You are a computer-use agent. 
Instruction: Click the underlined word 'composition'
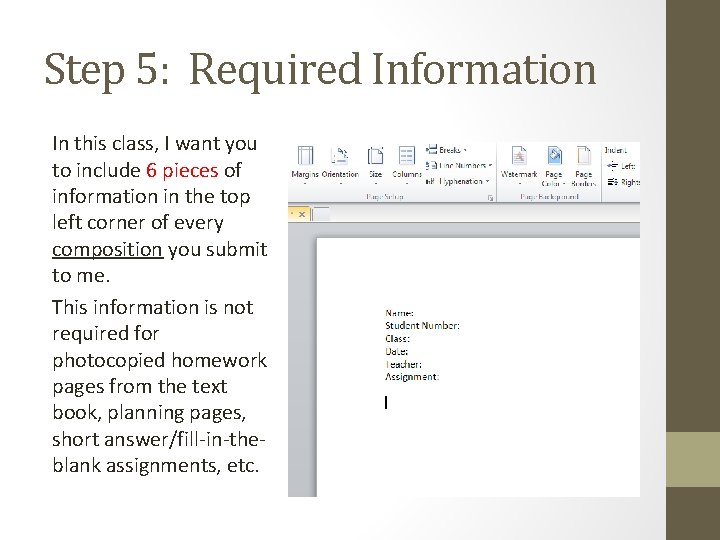107,250
